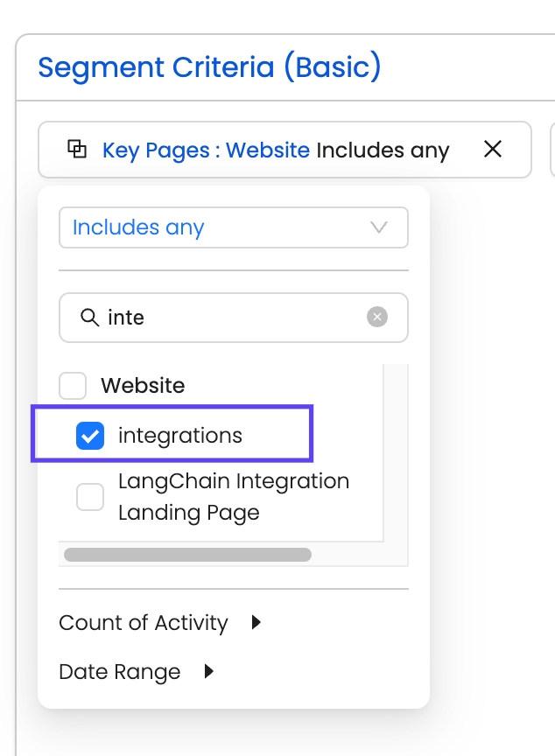Viewport: 555px width, 756px height.
Task: Select the 'Date Range' option
Action: pos(120,672)
